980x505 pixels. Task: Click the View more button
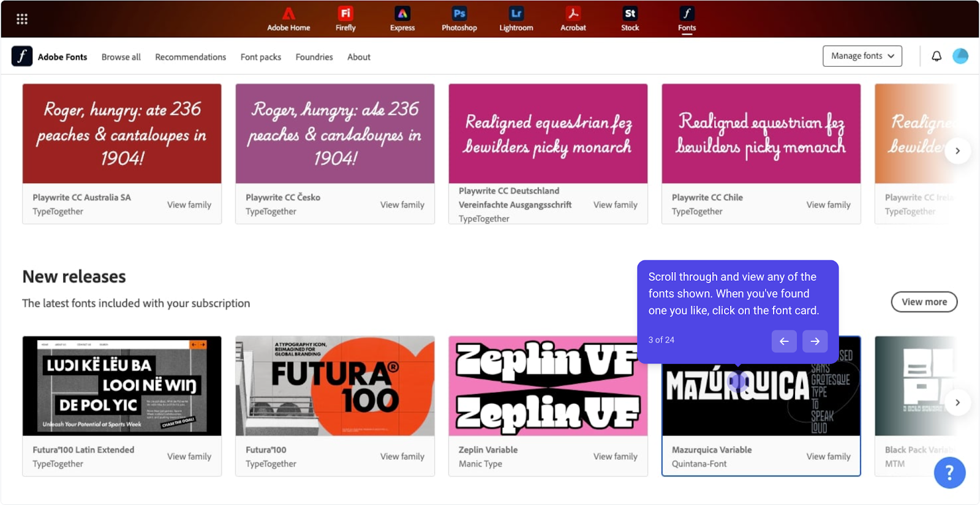[924, 302]
